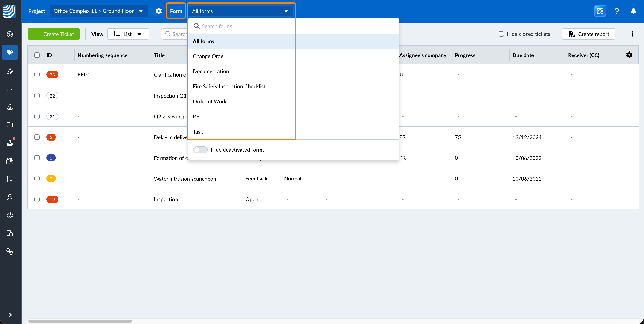Click red ID badge 23
The image size is (644, 324).
click(52, 74)
